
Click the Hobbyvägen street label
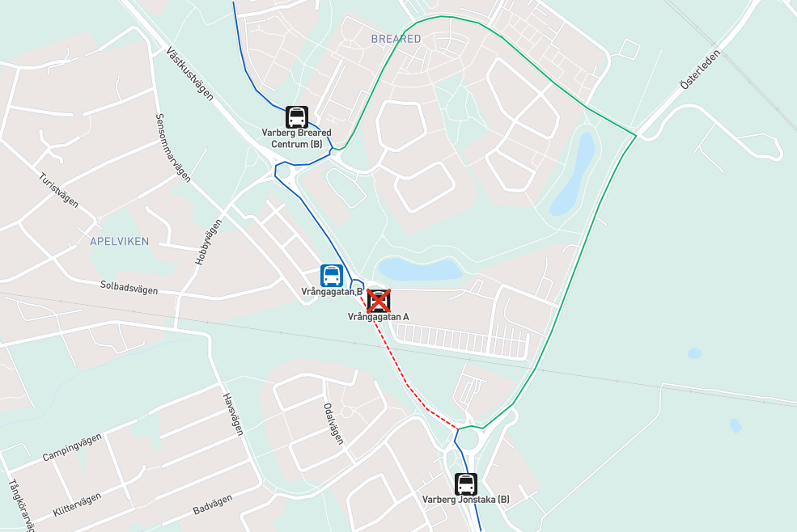(x=209, y=242)
